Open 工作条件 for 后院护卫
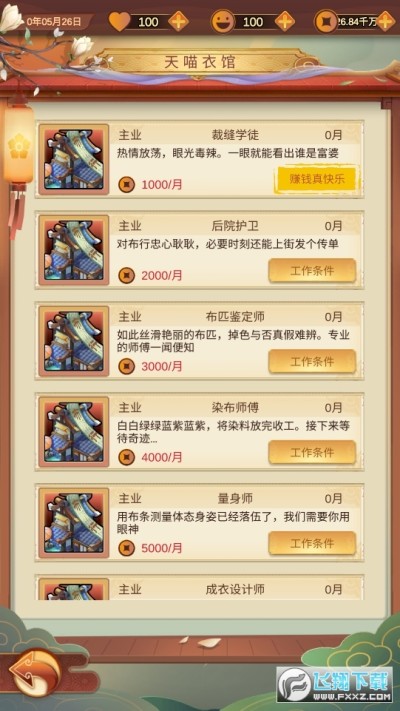 click(x=312, y=271)
